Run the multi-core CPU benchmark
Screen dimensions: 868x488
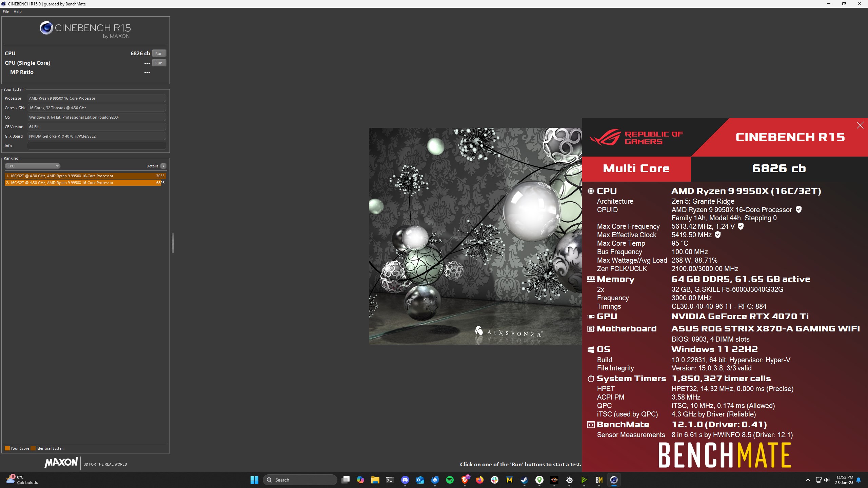click(159, 54)
